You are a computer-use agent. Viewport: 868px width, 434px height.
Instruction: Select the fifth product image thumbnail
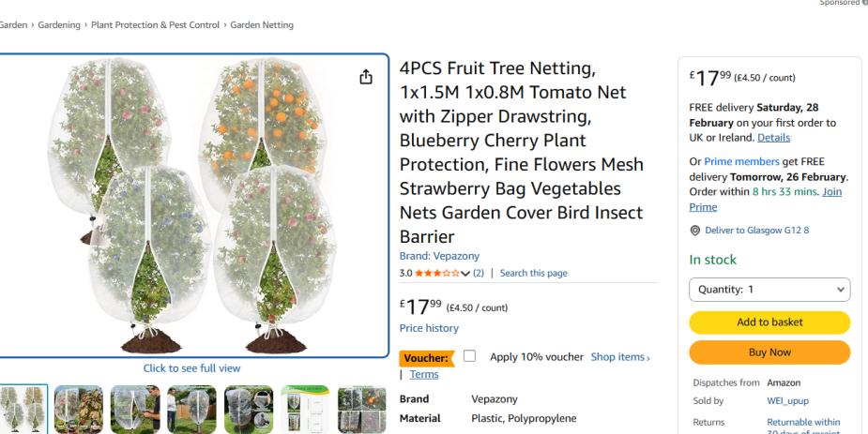pos(249,409)
